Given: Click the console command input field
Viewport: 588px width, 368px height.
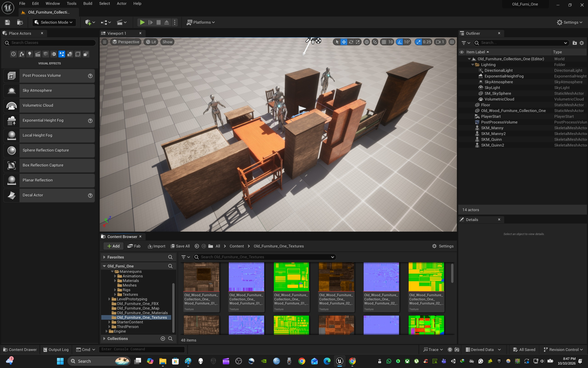Looking at the screenshot, I should (x=142, y=349).
